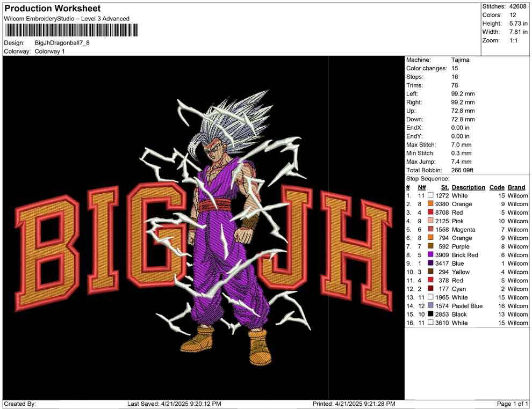
Task: Select the red swatch beside stitch count 8708
Action: pyautogui.click(x=430, y=212)
